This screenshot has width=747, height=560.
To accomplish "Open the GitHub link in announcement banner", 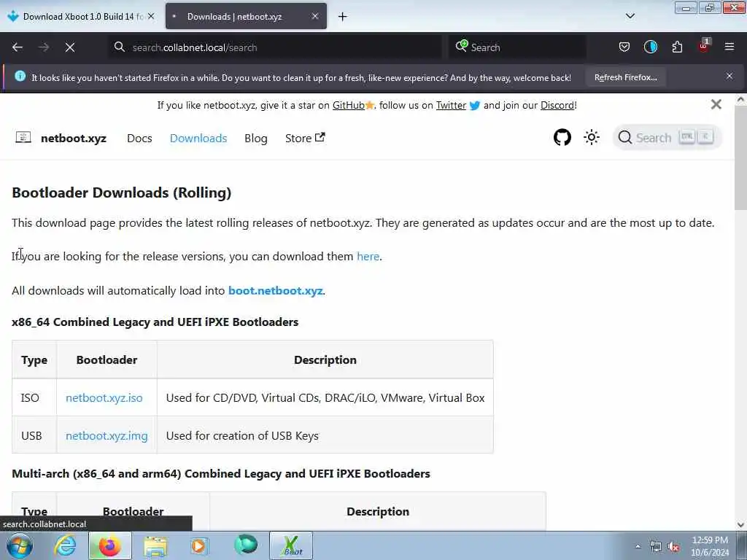I will point(348,105).
